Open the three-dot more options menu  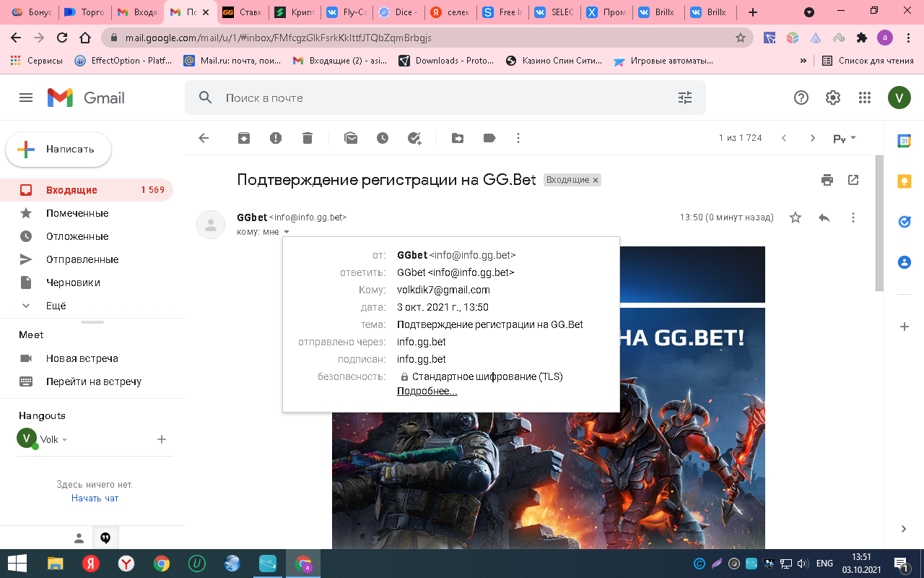coord(518,138)
